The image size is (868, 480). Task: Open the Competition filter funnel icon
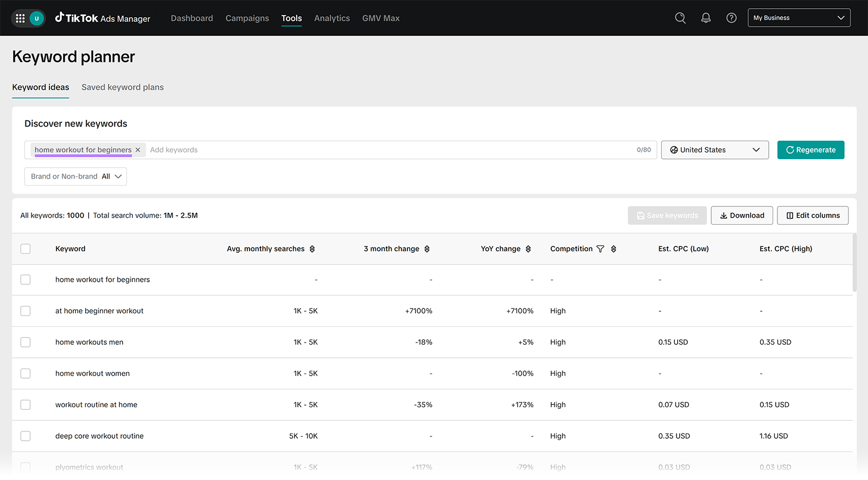(600, 249)
